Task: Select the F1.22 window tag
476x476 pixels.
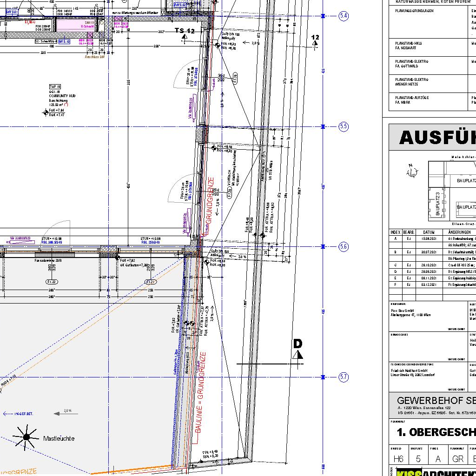Action: click(x=52, y=282)
